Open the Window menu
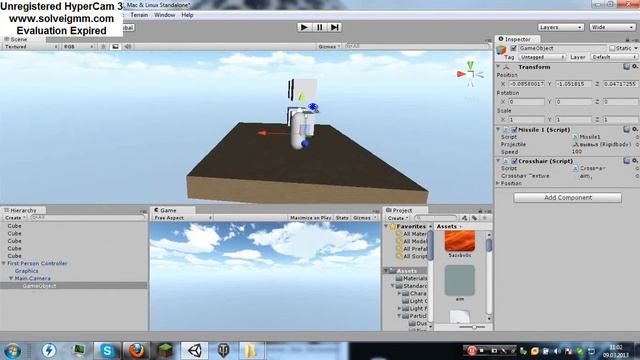 [164, 15]
